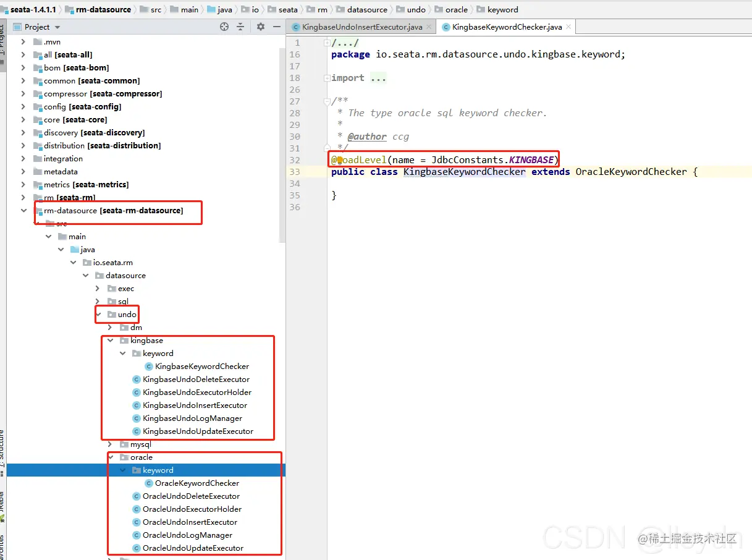Click the intention lightbulb on line 32
This screenshot has width=752, height=560.
pyautogui.click(x=339, y=159)
